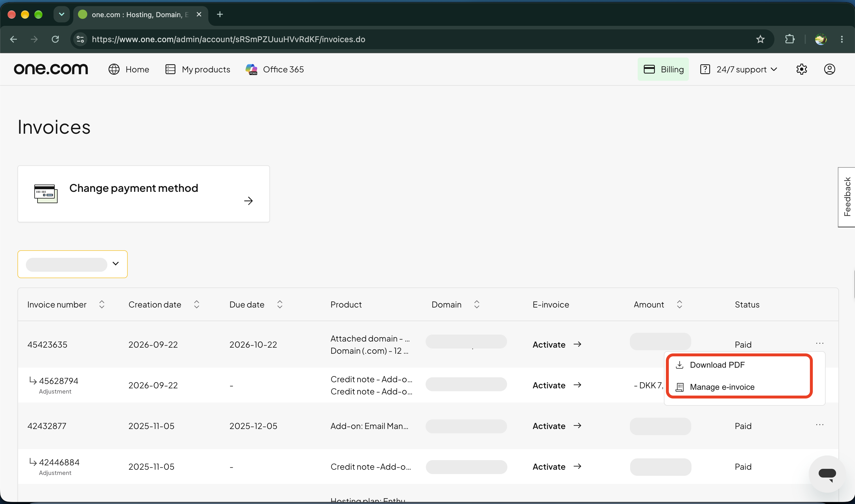Expand the 24/7 support dropdown
This screenshot has height=504, width=855.
(738, 69)
